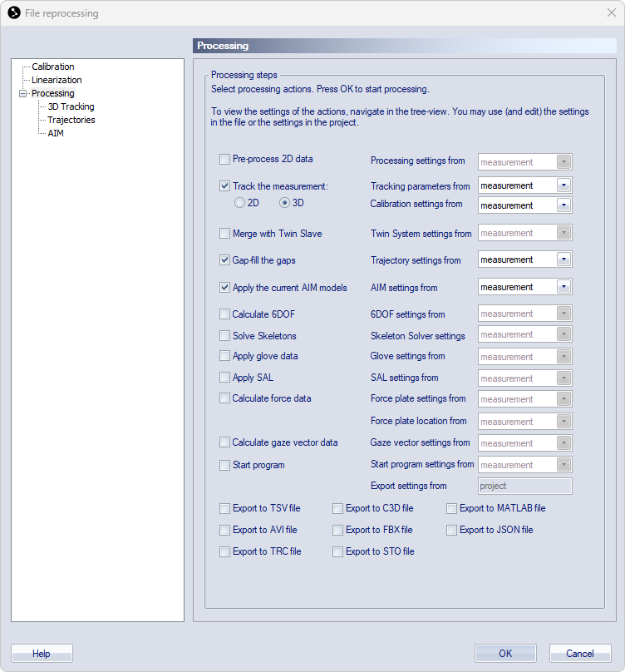The height and width of the screenshot is (672, 625).
Task: Open Start program settings from dropdown
Action: click(x=524, y=465)
